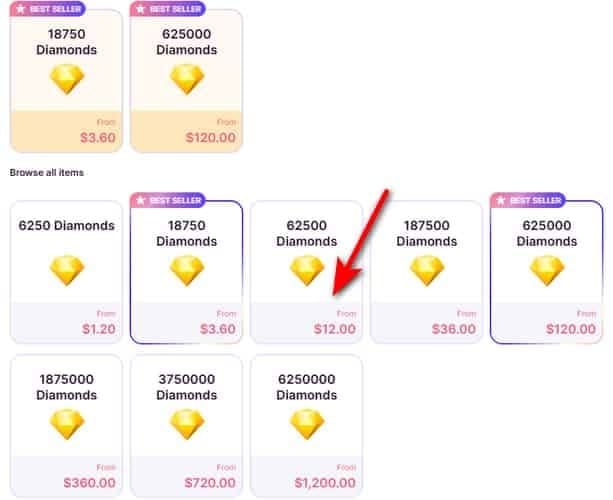Click Best Seller badge on top 625000 card
This screenshot has width=613, height=500.
point(166,7)
